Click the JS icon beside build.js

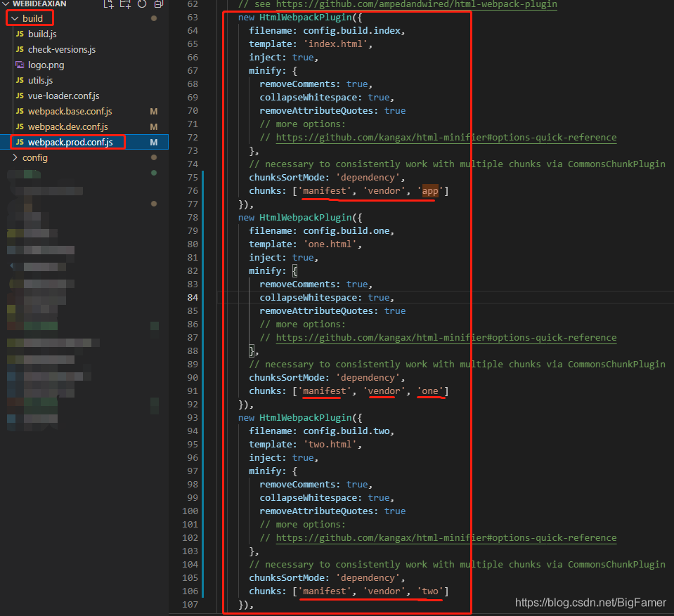20,34
